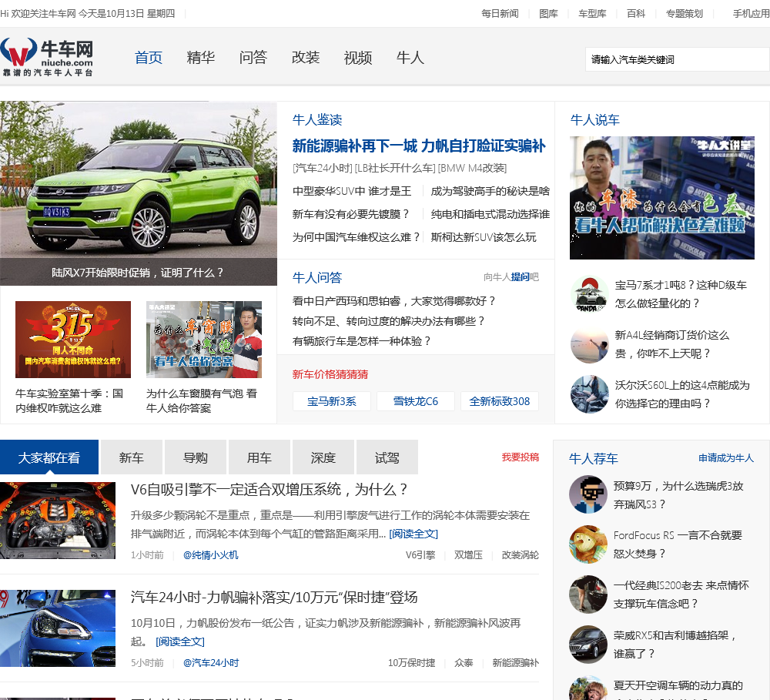Go to 首页 in main navigation
Viewport: 770px width, 700px height.
click(x=149, y=58)
